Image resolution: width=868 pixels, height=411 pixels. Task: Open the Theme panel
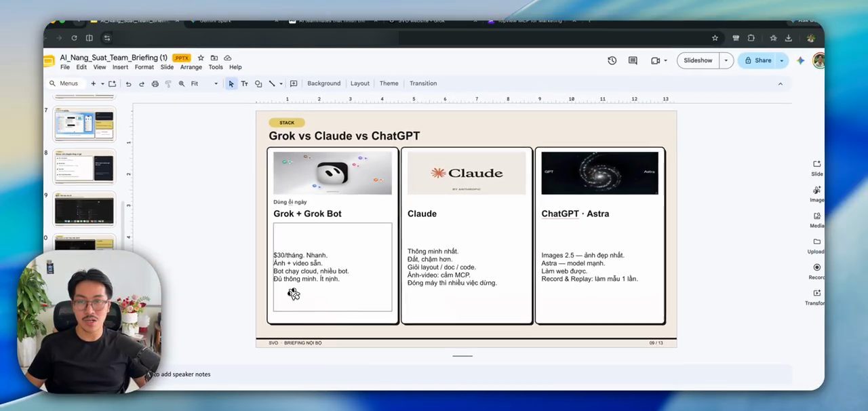tap(389, 83)
